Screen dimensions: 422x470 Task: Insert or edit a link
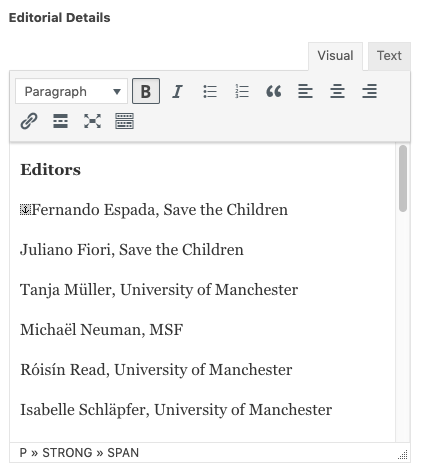click(x=29, y=121)
